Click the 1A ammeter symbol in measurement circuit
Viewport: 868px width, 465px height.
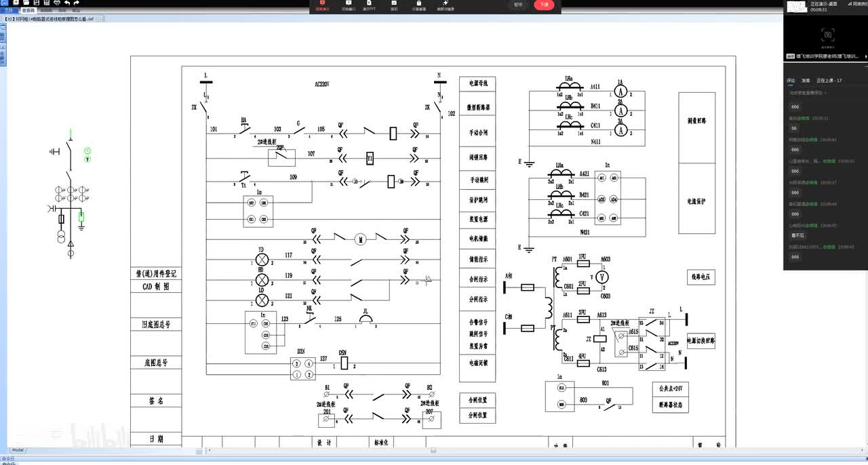point(620,91)
